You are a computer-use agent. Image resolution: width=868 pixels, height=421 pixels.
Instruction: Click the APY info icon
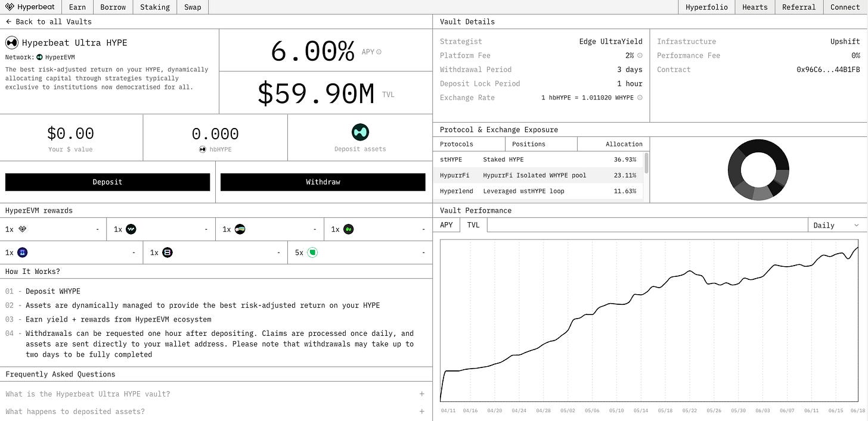[x=379, y=52]
